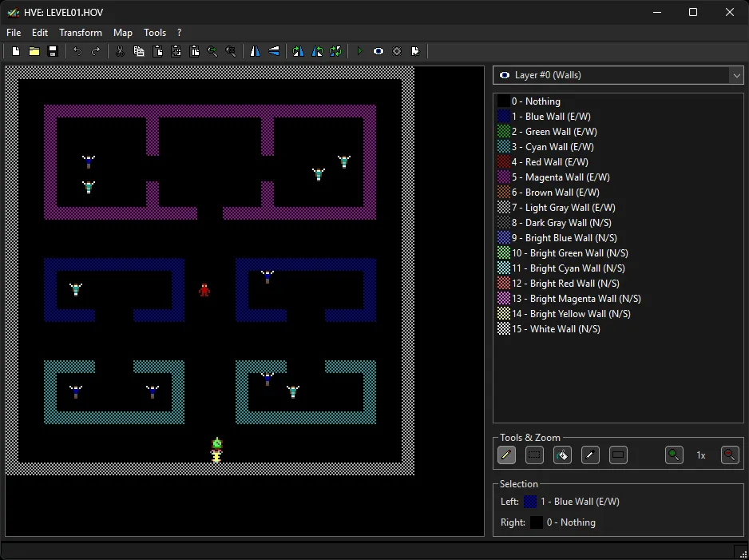The image size is (749, 560).
Task: Click the red figure in map center
Action: (204, 289)
